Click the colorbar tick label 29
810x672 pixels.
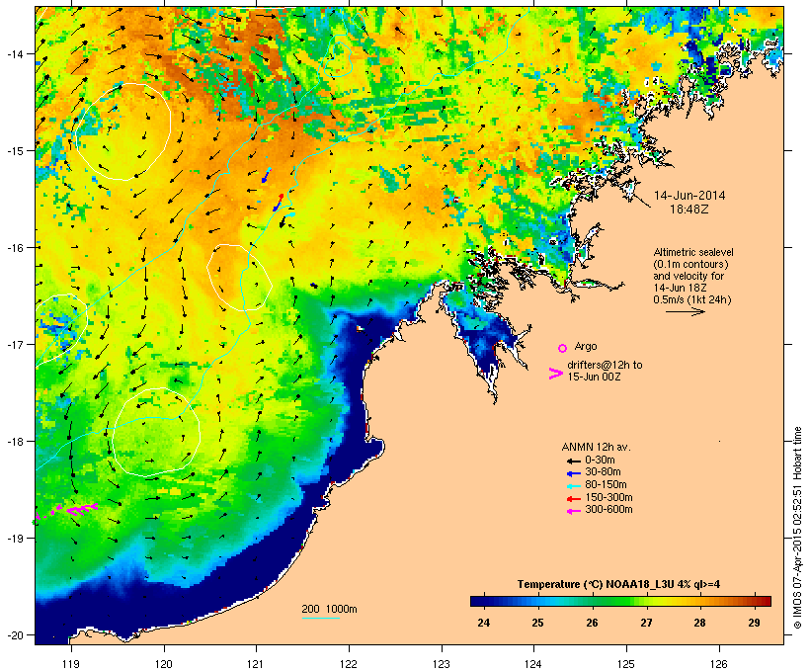coord(754,623)
